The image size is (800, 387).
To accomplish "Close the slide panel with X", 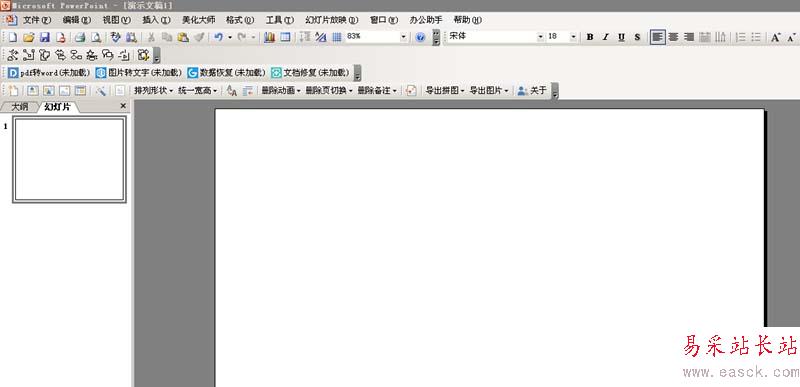I will 123,106.
